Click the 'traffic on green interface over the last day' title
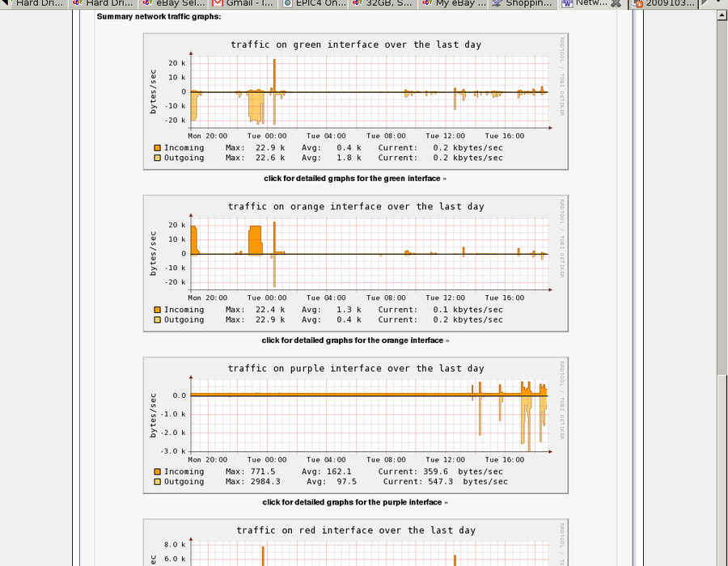728x566 pixels. 356,44
